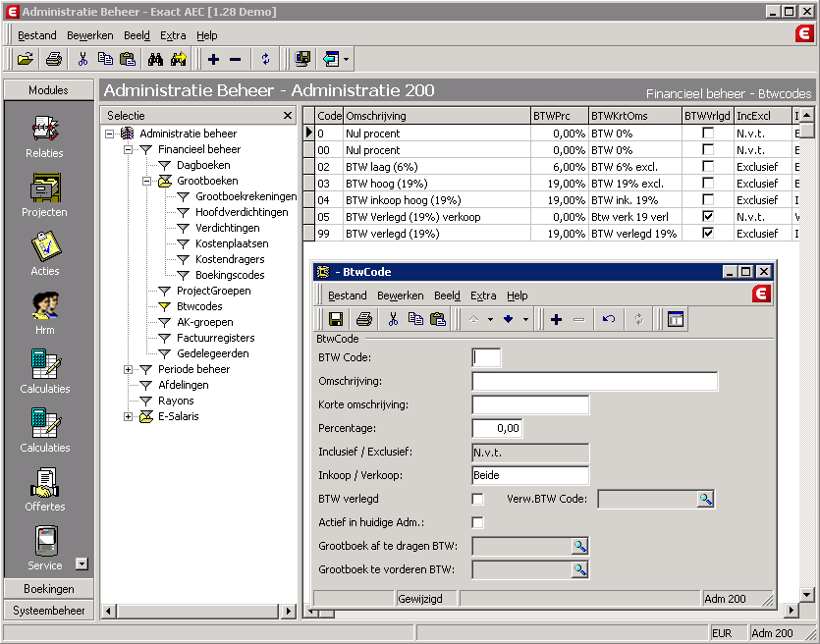This screenshot has width=820, height=644.
Task: Click the Modules header button
Action: [49, 90]
